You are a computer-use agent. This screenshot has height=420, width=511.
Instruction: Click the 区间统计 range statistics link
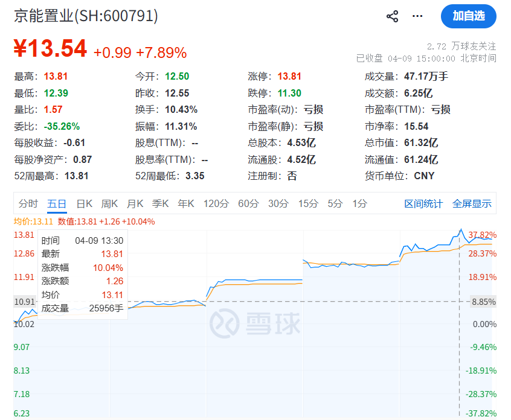423,204
